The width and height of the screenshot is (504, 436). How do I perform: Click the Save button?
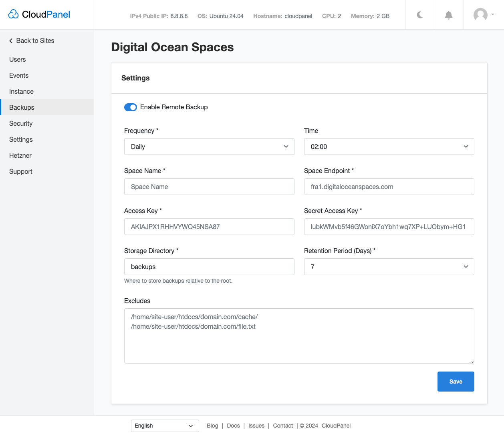click(456, 382)
